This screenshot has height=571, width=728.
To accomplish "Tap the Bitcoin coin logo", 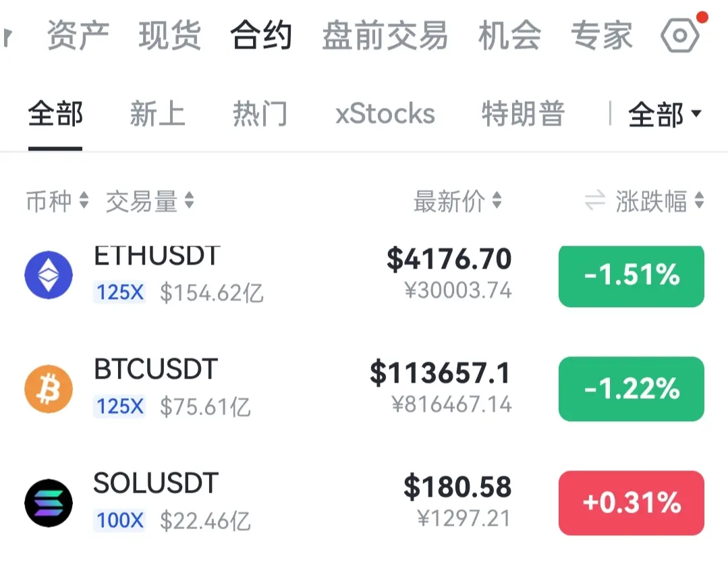I will (49, 389).
